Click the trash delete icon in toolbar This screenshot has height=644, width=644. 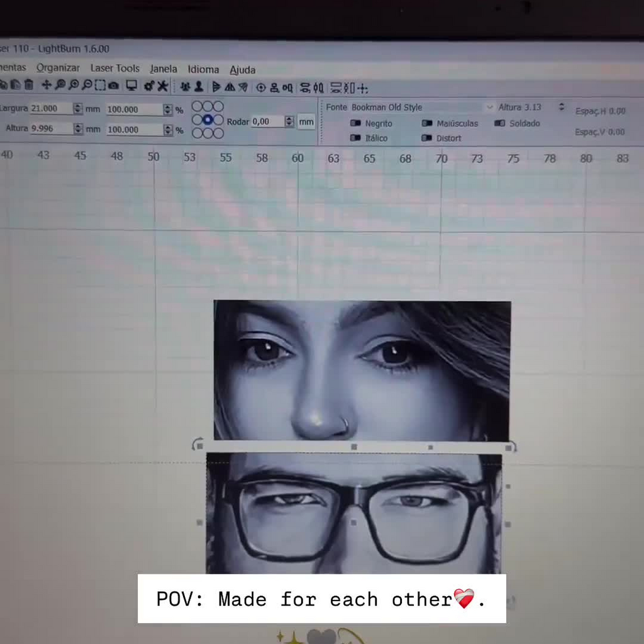click(29, 85)
